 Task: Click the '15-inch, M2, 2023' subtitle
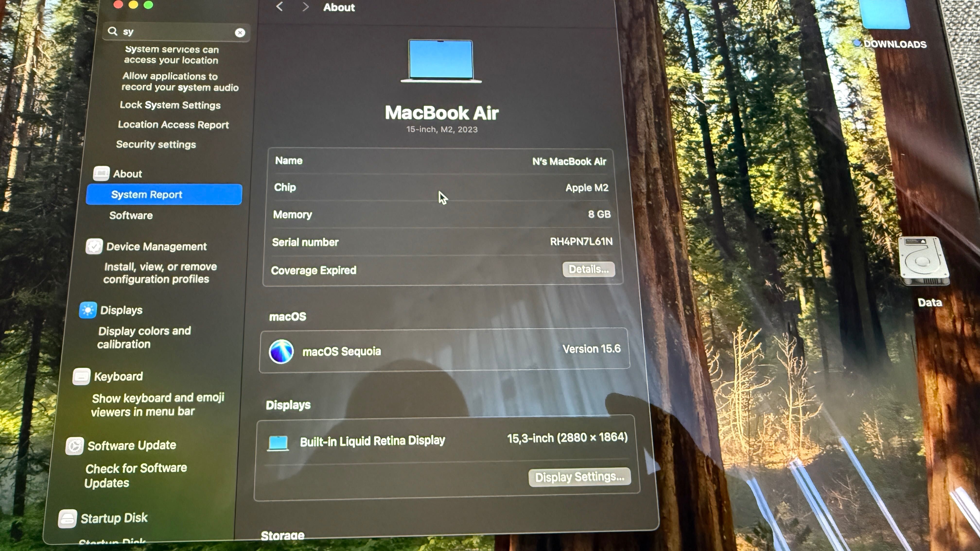coord(442,129)
